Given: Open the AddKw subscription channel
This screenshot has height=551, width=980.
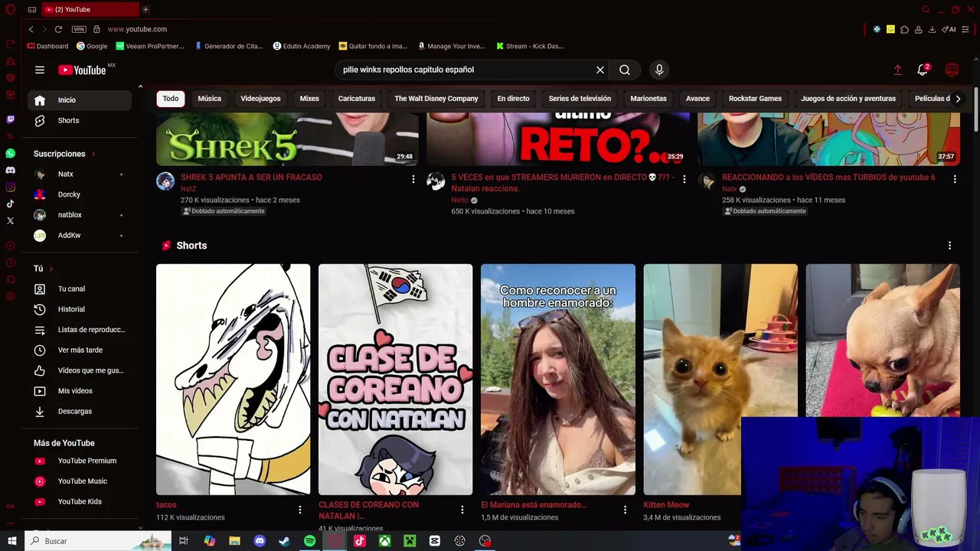Looking at the screenshot, I should coord(80,236).
